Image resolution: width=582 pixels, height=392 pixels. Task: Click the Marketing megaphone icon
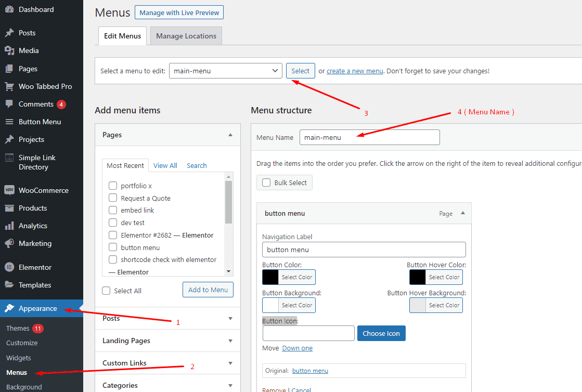click(x=9, y=244)
